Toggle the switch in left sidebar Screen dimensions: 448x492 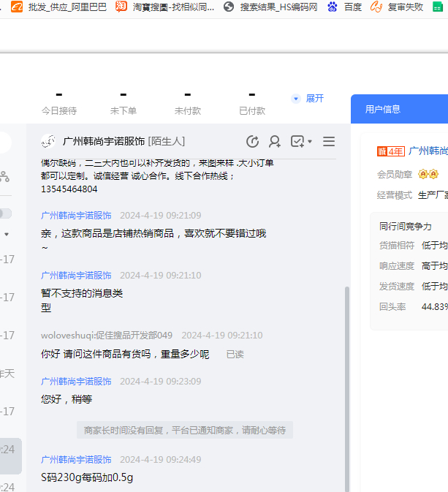point(5,213)
